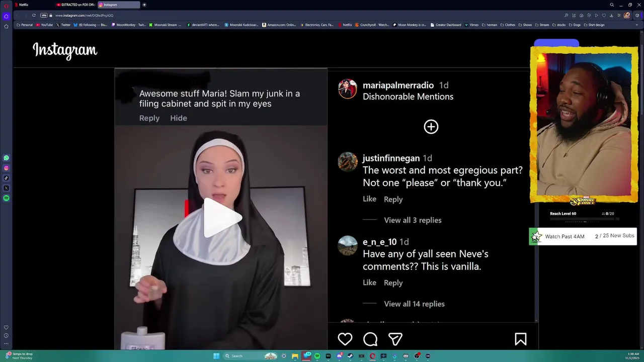644x362 pixels.
Task: Open the Dogs bookmarks folder
Action: pos(575,25)
